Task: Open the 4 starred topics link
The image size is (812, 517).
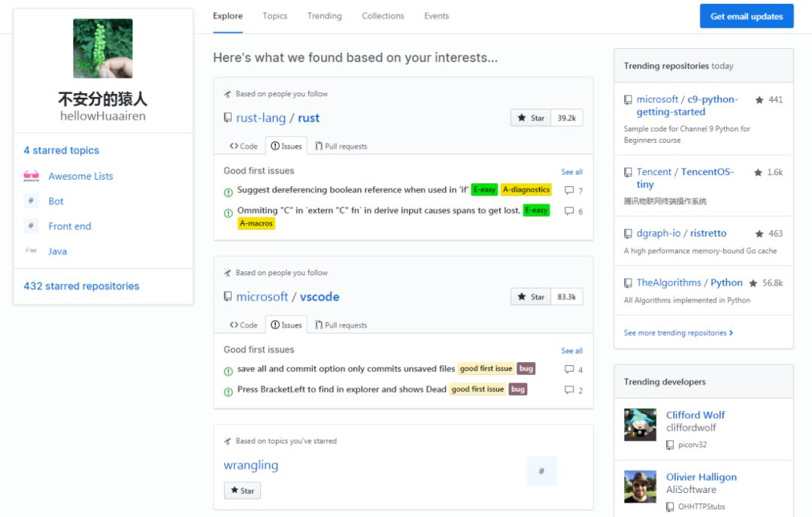Action: pyautogui.click(x=61, y=150)
